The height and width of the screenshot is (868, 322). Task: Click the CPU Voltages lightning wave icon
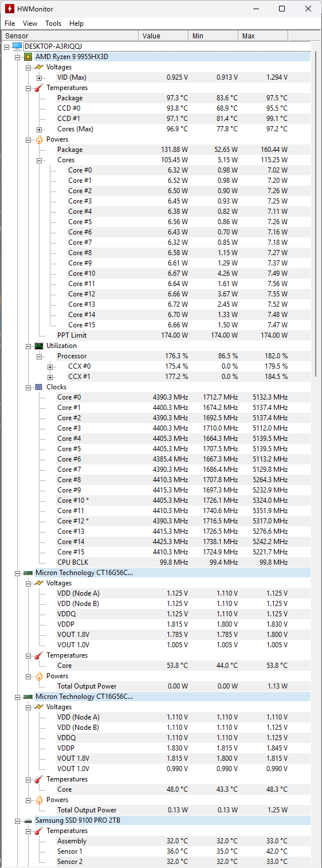tap(39, 67)
